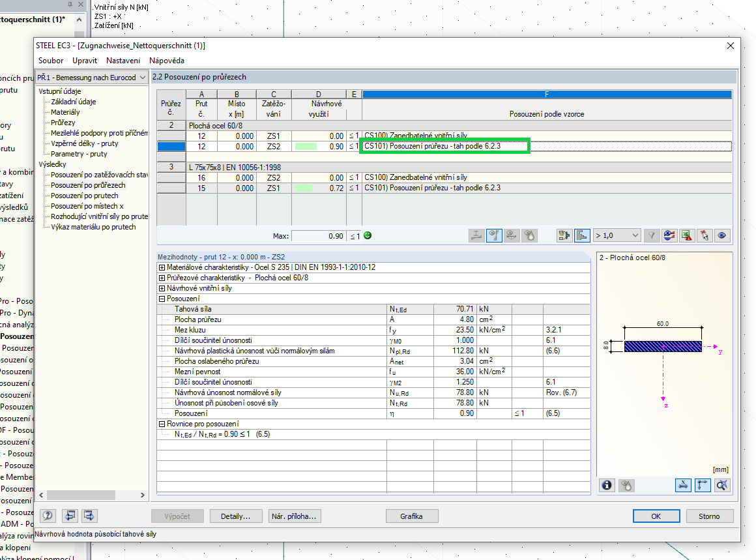Expand 'Průřezové charakteristiky' section
Image resolution: width=756 pixels, height=560 pixels.
pyautogui.click(x=162, y=278)
